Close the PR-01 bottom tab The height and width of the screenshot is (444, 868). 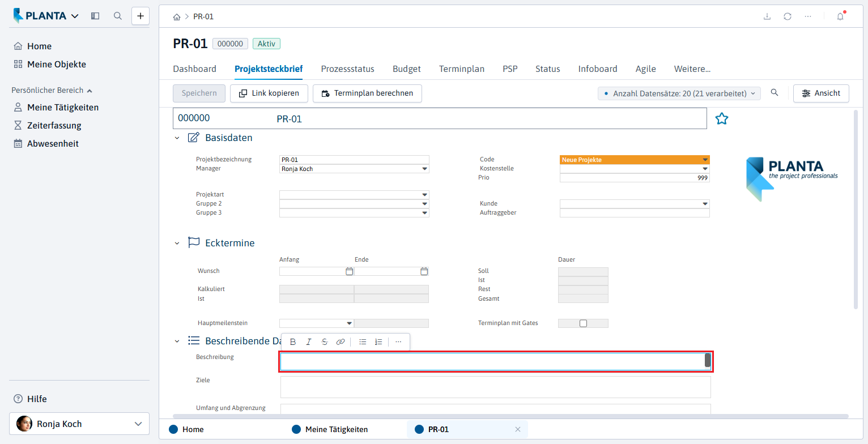517,429
